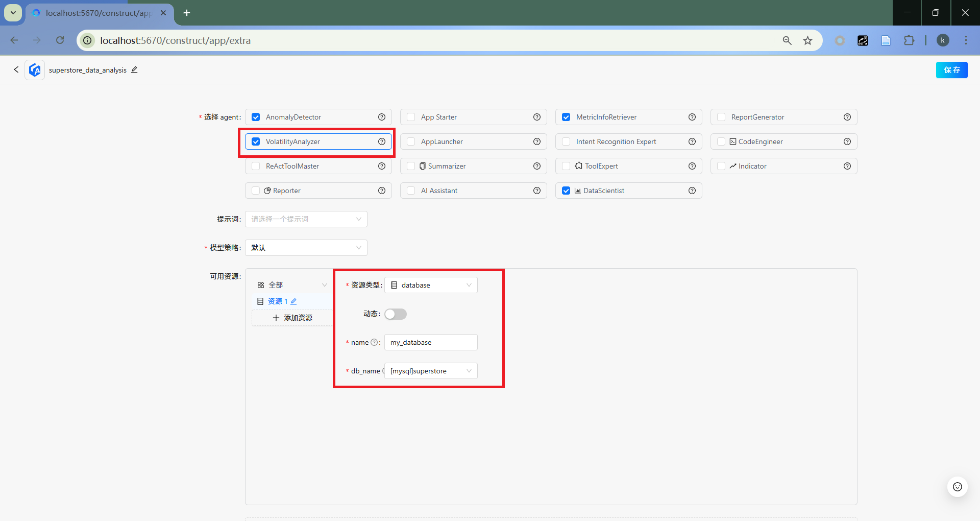Open the 提示词 prompt dropdown
Image resolution: width=980 pixels, height=521 pixels.
point(306,219)
